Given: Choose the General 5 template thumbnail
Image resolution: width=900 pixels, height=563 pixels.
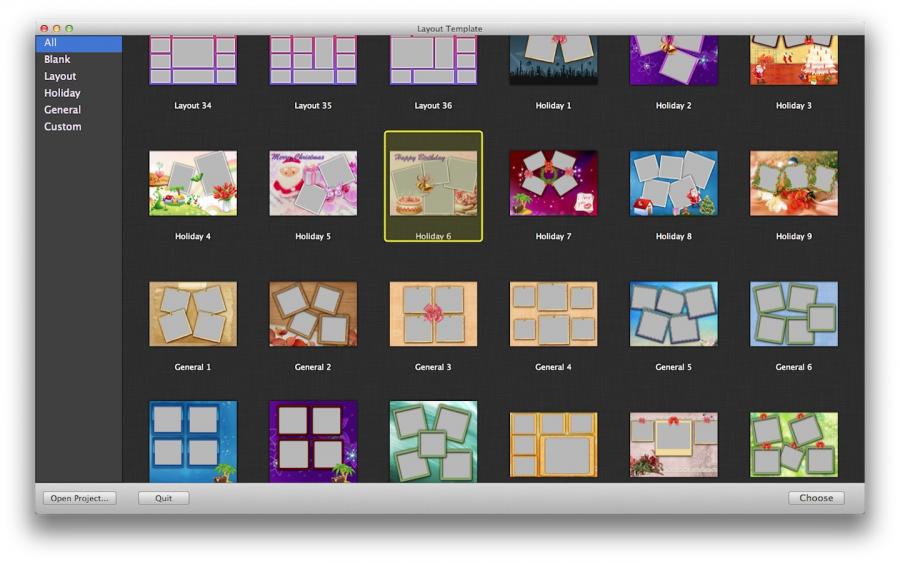Looking at the screenshot, I should (674, 314).
